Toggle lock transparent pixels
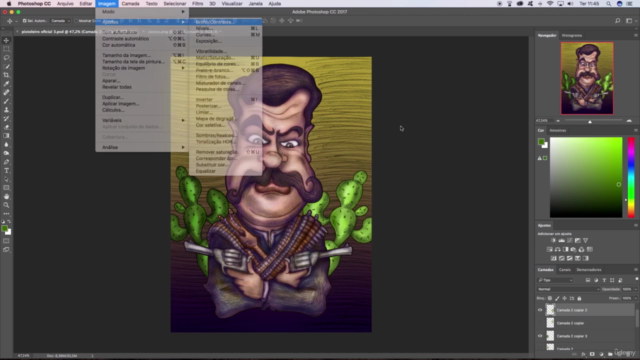 click(550, 298)
